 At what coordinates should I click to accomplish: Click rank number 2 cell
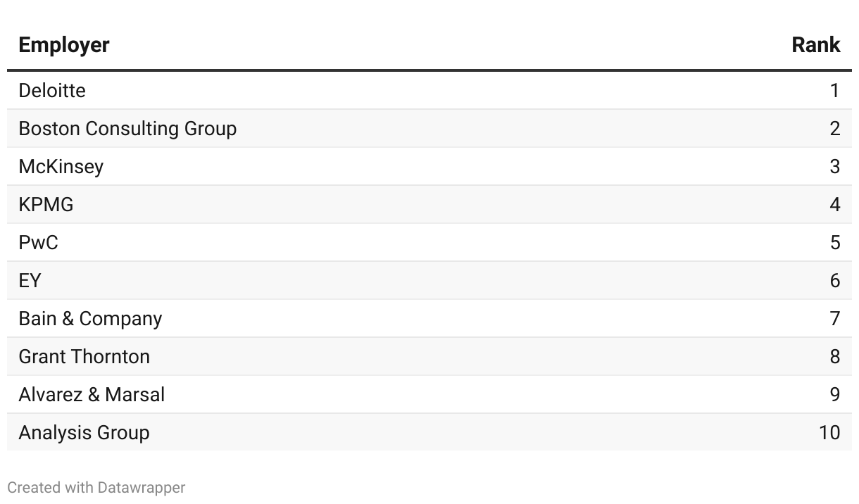pyautogui.click(x=835, y=128)
